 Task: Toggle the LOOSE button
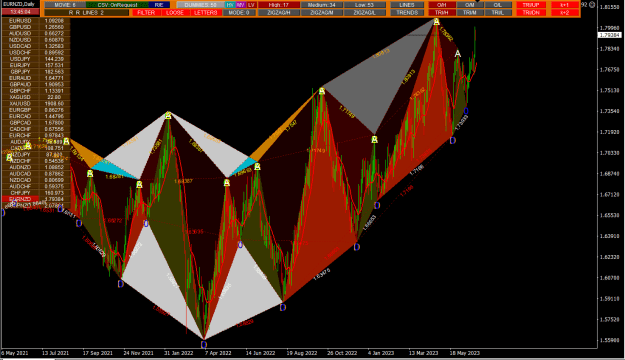click(175, 13)
